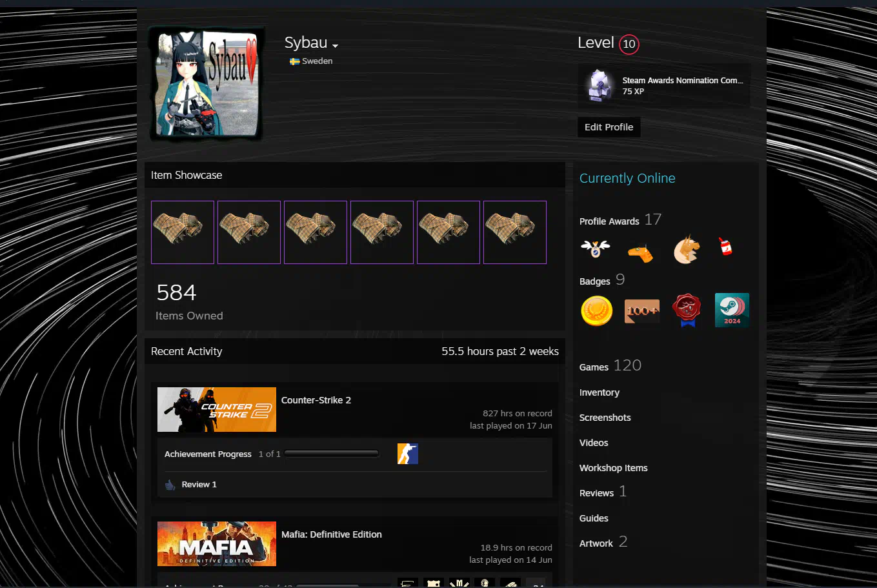Click the Steam Awards Nomination Com... text

click(683, 81)
